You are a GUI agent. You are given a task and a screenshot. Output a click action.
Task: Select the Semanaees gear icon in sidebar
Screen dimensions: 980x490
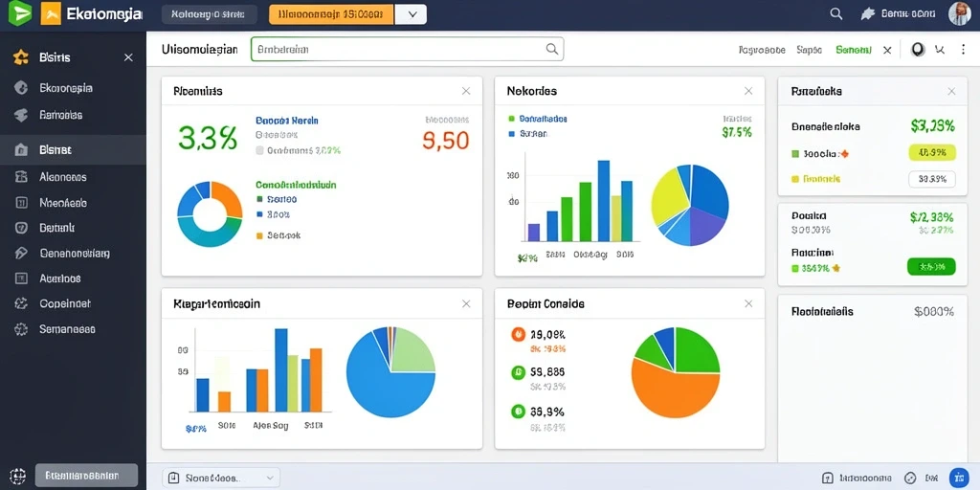coord(21,329)
